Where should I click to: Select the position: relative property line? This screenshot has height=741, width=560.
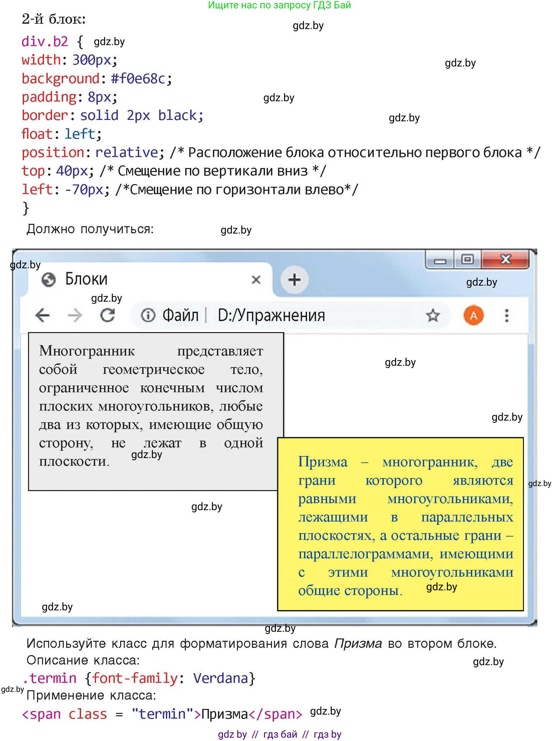coord(90,152)
